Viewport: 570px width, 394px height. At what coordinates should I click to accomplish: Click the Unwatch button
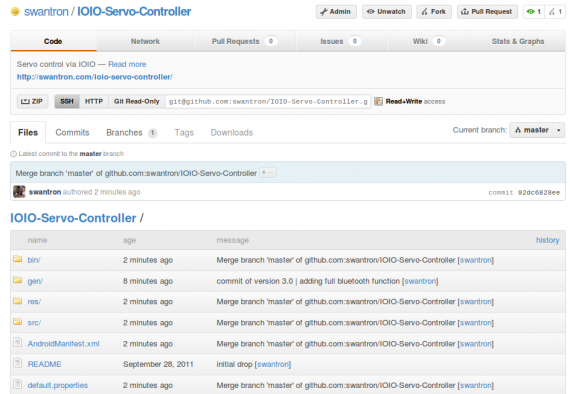point(386,12)
